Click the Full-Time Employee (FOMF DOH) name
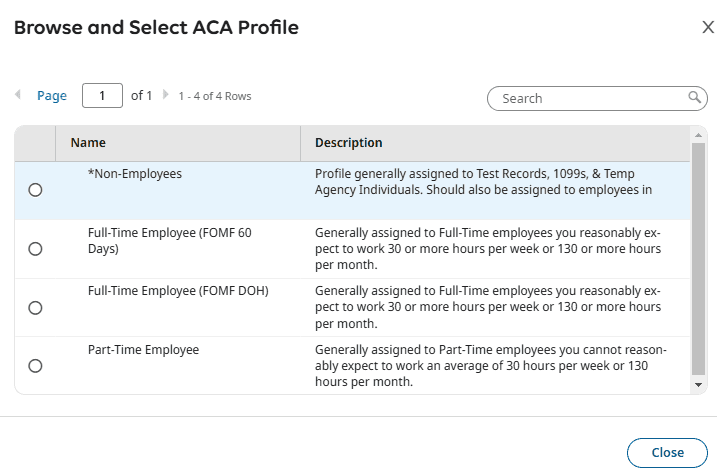This screenshot has height=473, width=717. pyautogui.click(x=178, y=291)
